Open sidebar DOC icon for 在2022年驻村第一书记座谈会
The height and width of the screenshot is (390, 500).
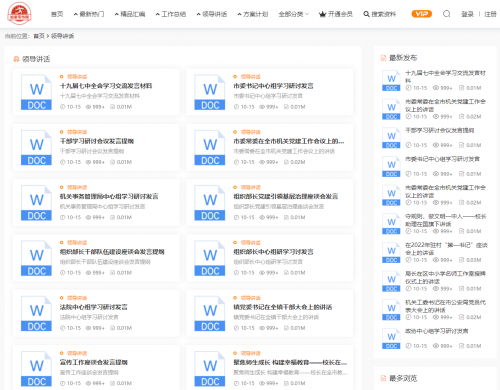coord(391,253)
